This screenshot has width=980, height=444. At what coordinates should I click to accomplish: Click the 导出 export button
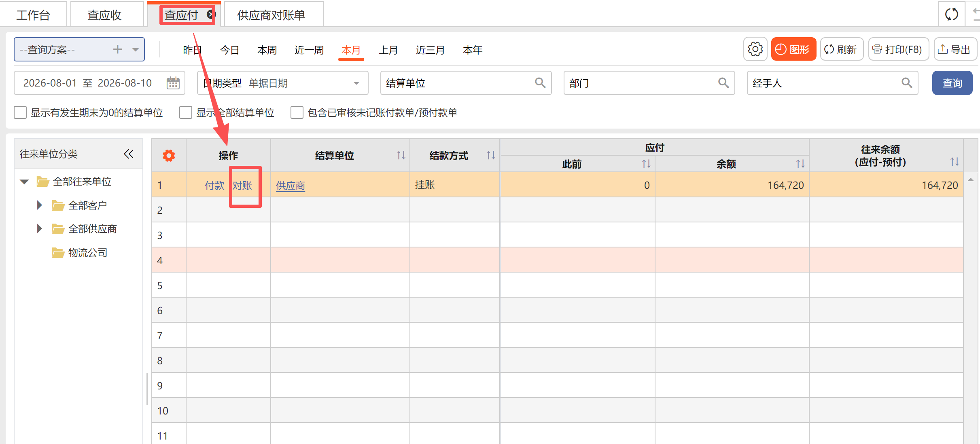[955, 49]
